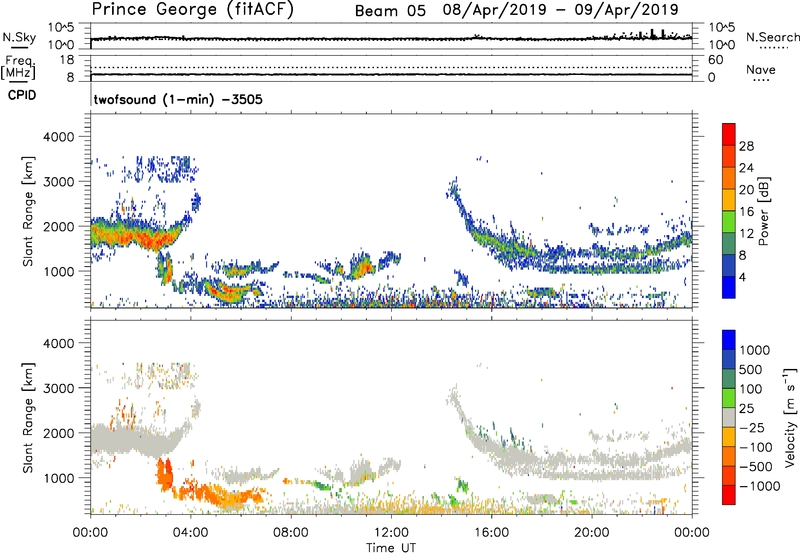Click the velocity panel 'Slant Range [km]' label
Viewport: 800px width, 554px height.
pos(28,418)
